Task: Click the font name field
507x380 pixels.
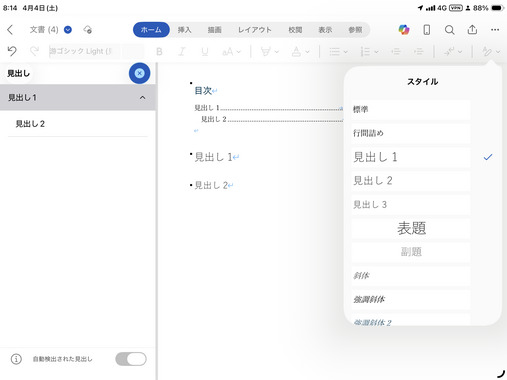Action: tap(96, 51)
